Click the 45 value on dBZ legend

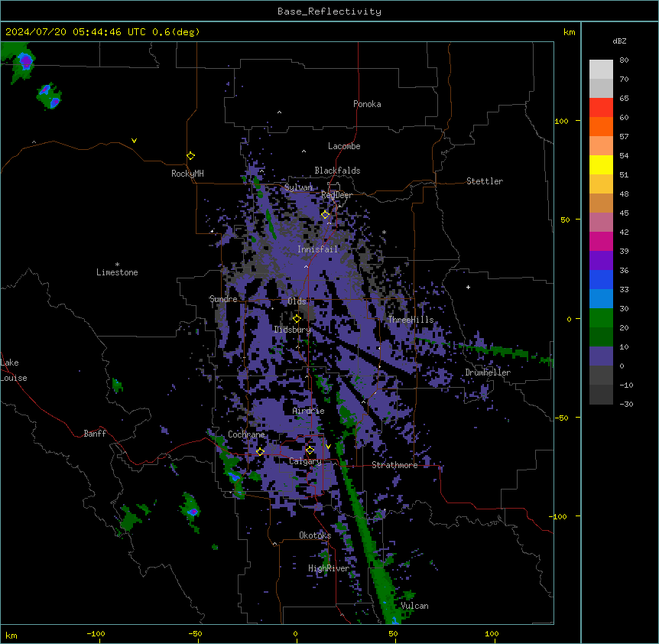point(624,213)
